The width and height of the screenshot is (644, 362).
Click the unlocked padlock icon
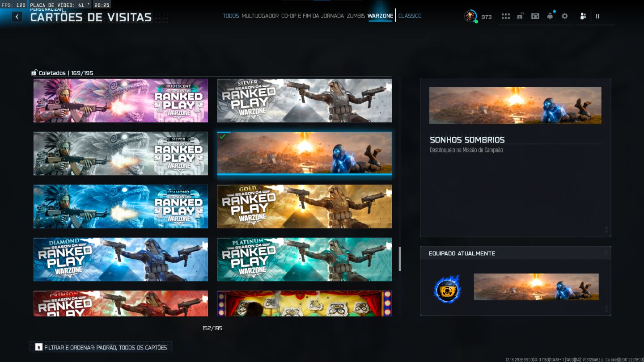(521, 16)
